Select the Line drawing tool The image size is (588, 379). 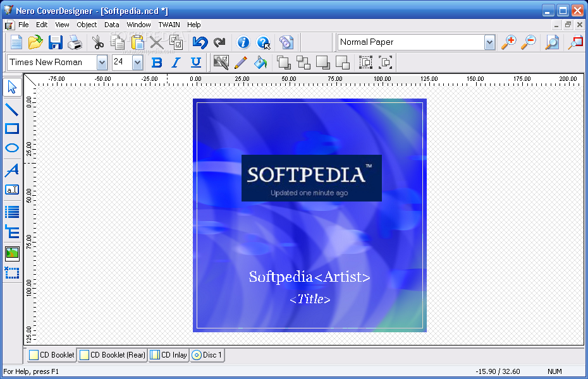[x=12, y=109]
